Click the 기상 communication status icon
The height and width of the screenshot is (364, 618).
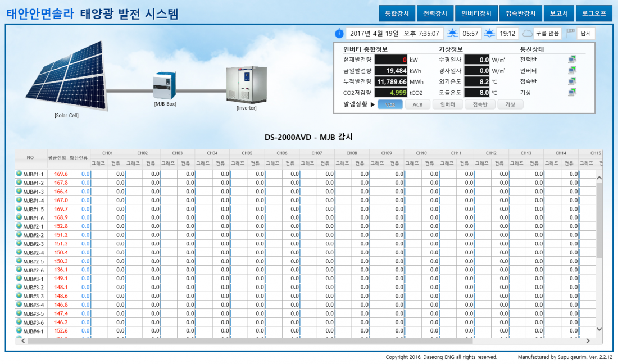tap(572, 92)
